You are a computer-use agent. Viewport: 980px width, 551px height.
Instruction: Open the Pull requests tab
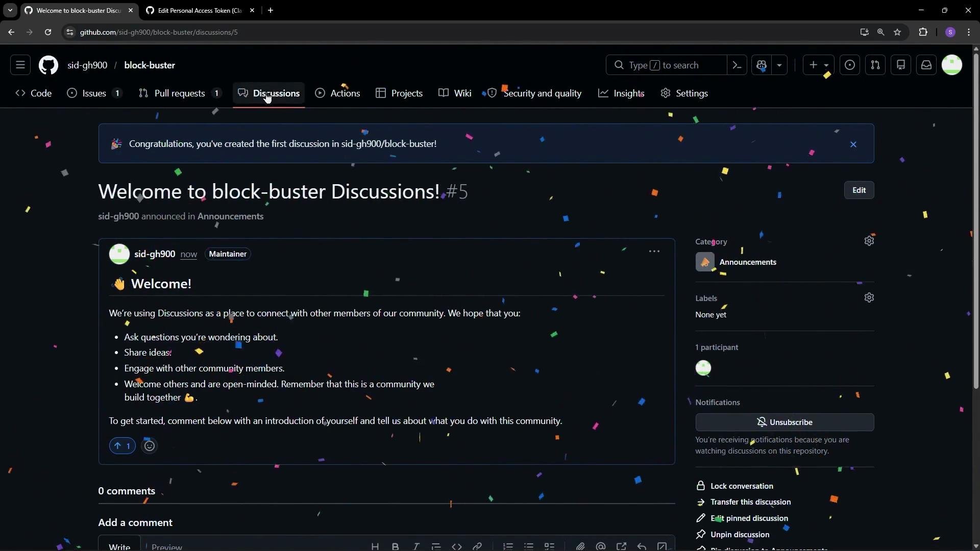(x=181, y=93)
